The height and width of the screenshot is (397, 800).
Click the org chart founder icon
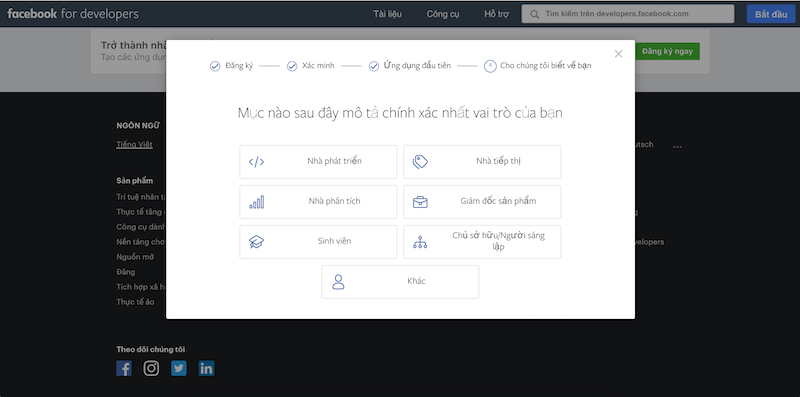coord(420,242)
